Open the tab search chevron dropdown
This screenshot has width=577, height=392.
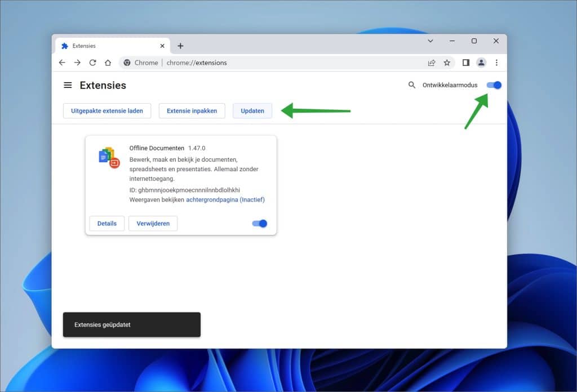click(430, 41)
